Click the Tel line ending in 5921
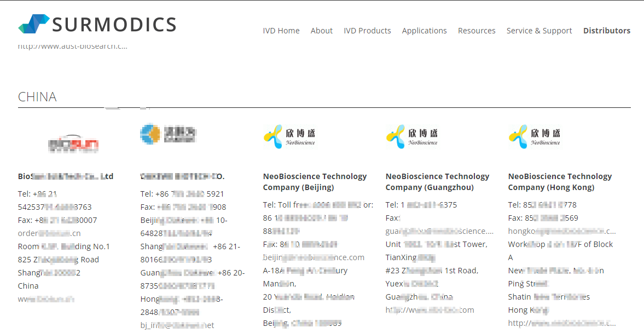This screenshot has height=333, width=644. (182, 194)
